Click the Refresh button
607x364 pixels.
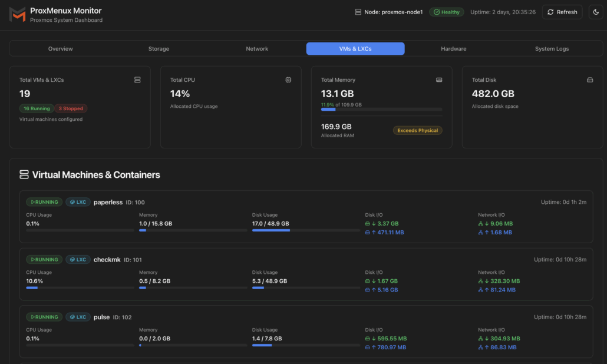[x=562, y=11]
